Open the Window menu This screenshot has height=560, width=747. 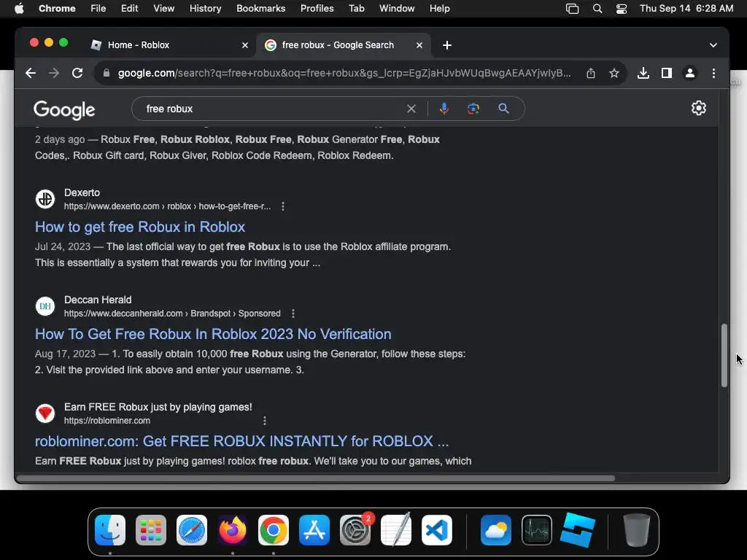coord(397,9)
